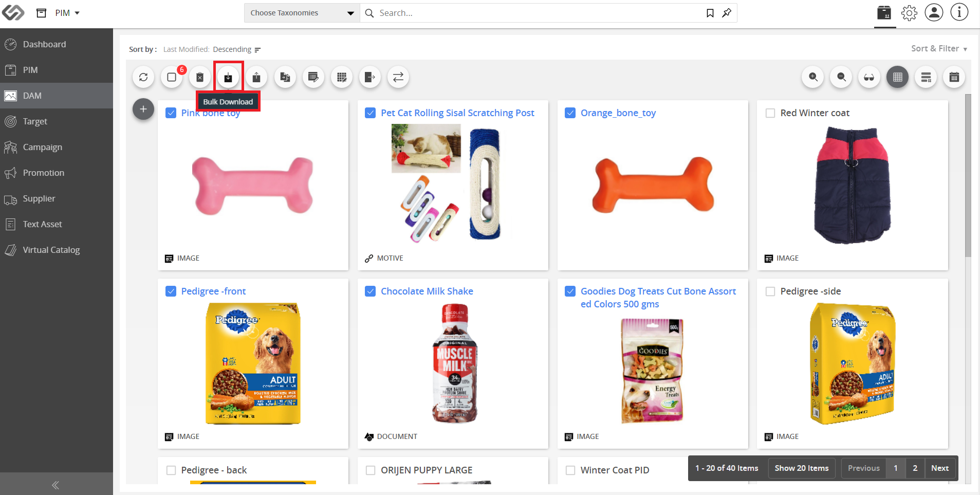
Task: Click the two-way arrows swap icon
Action: point(398,77)
